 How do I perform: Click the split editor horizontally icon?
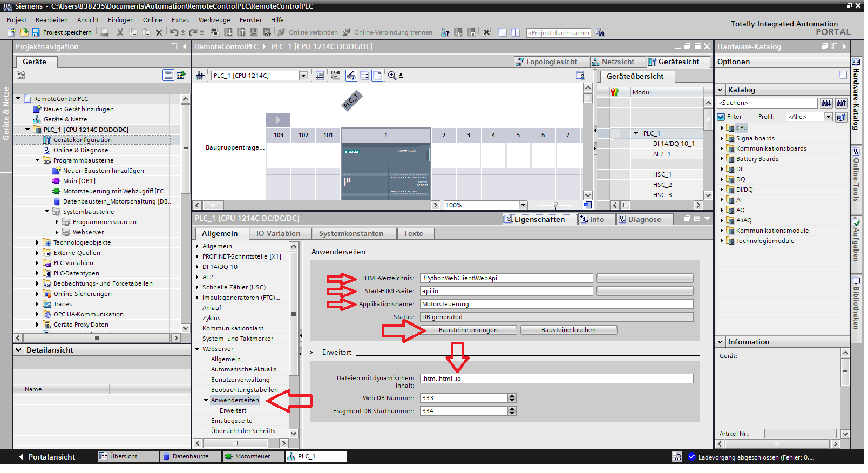tap(502, 32)
